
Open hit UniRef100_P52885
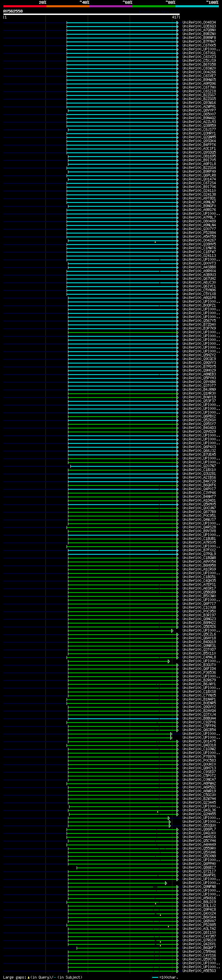point(199,925)
